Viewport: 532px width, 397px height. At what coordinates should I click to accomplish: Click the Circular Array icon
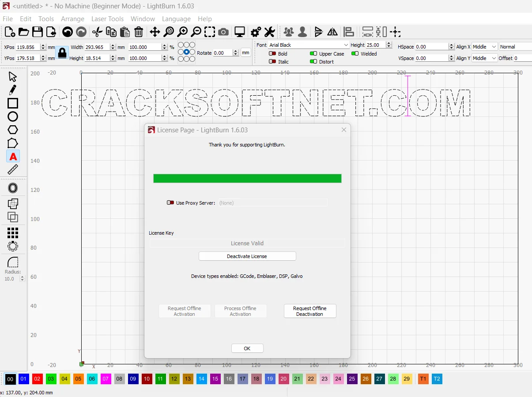click(13, 246)
